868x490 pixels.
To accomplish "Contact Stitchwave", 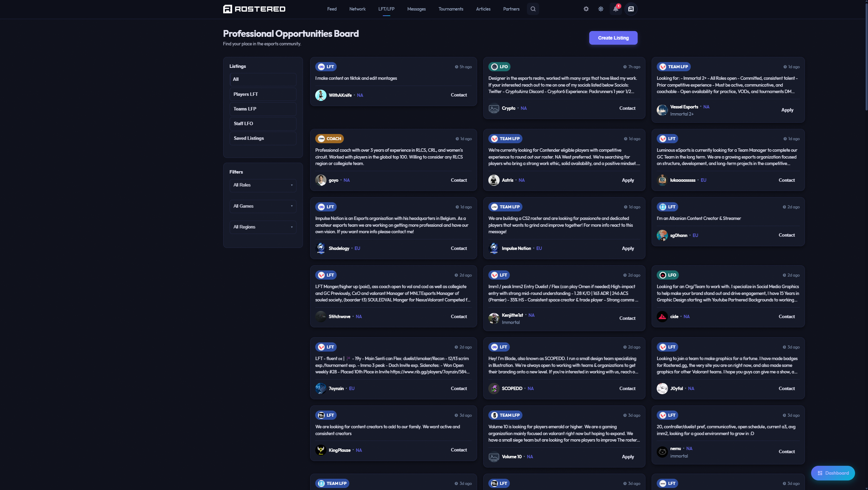I will (459, 317).
